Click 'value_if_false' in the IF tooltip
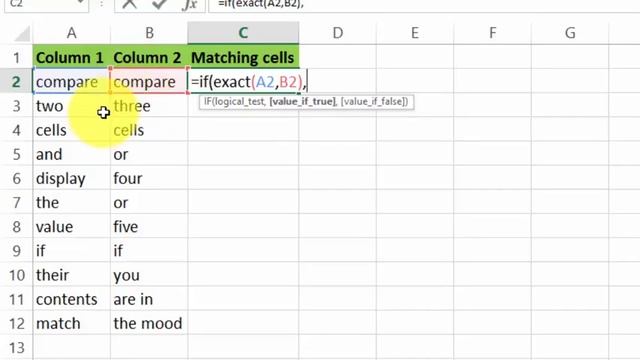Image resolution: width=640 pixels, height=360 pixels. [374, 102]
